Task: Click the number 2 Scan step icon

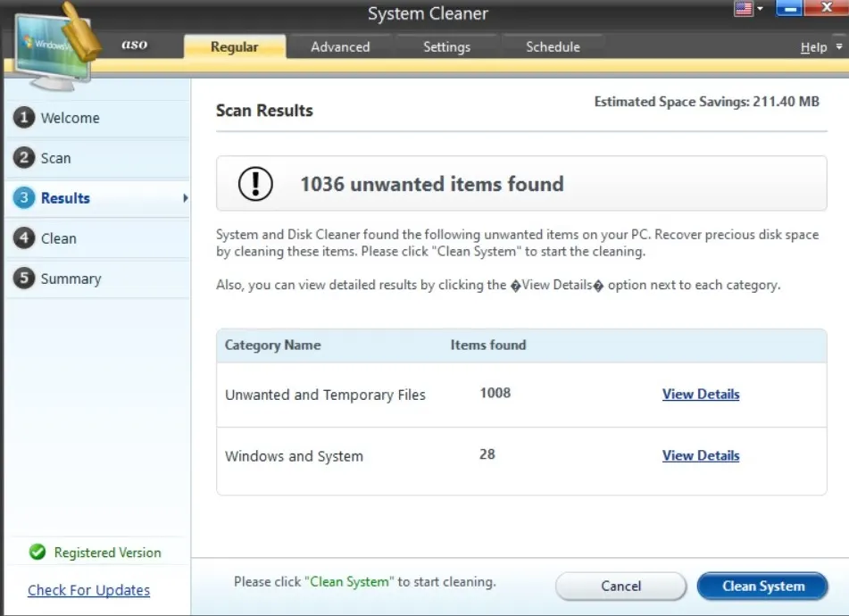Action: coord(24,158)
